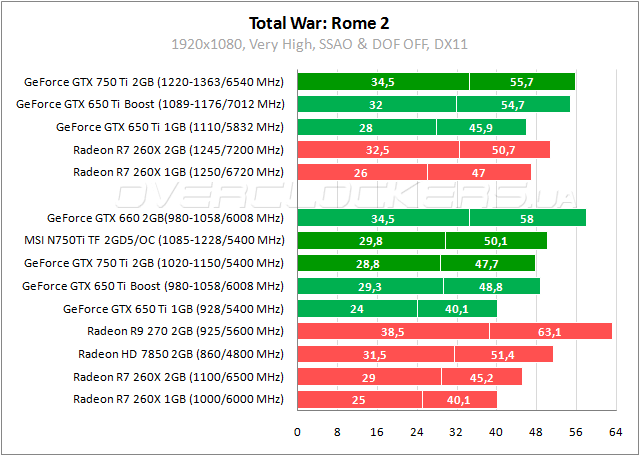Click value 40,1 in GTX 650 Ti 928 bar
Viewport: 640px width, 456px height.
pyautogui.click(x=456, y=309)
